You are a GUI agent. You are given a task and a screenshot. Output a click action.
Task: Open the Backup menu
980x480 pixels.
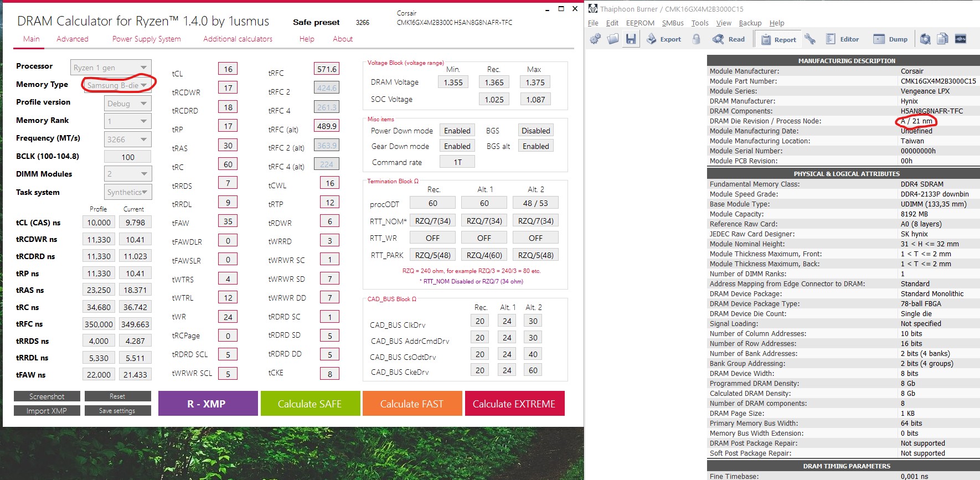[x=750, y=23]
